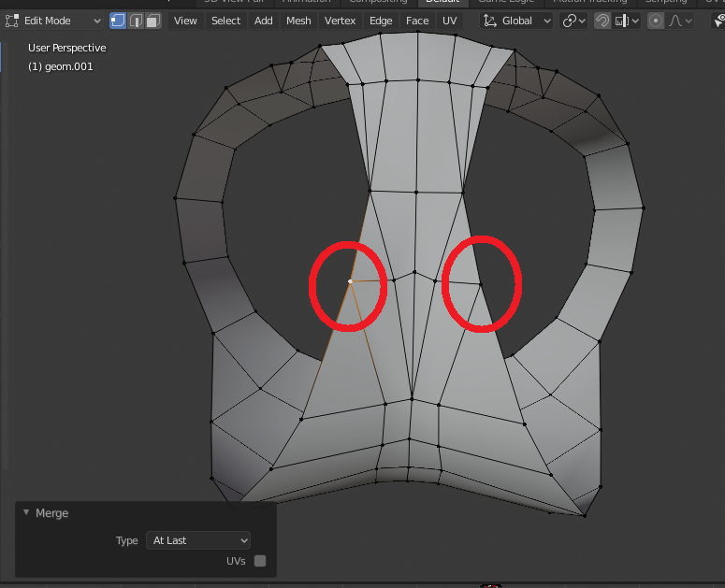Open the Edge menu

click(x=381, y=21)
